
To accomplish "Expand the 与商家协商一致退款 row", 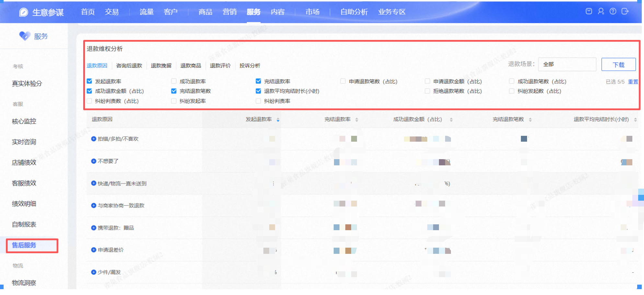I will click(x=94, y=206).
